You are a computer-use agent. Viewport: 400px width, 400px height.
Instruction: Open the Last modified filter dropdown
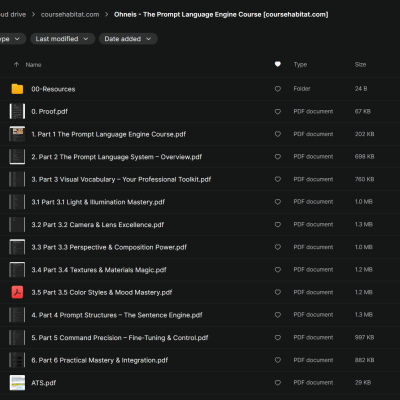point(62,39)
